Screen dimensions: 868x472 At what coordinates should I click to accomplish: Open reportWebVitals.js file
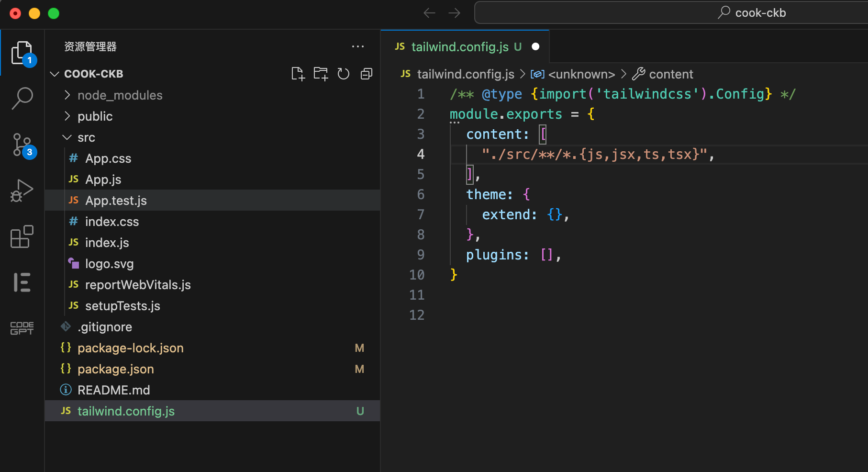(212, 285)
